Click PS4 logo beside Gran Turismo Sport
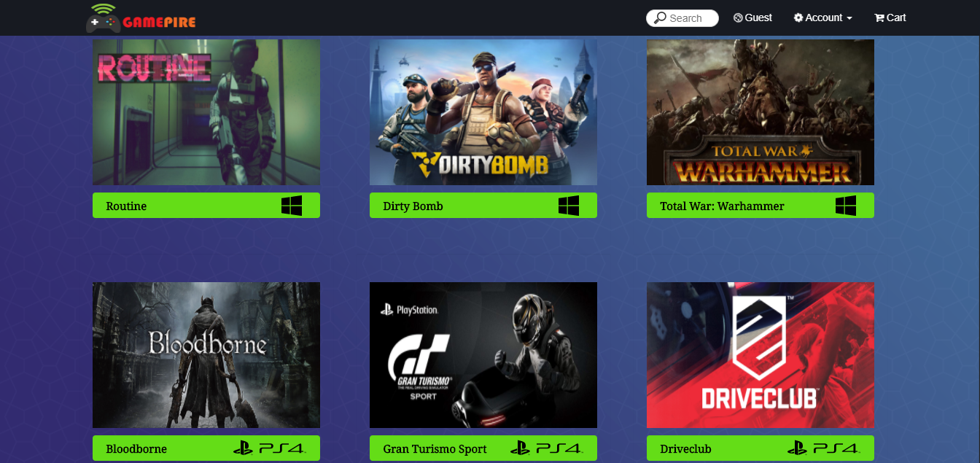This screenshot has width=980, height=463. [x=547, y=448]
